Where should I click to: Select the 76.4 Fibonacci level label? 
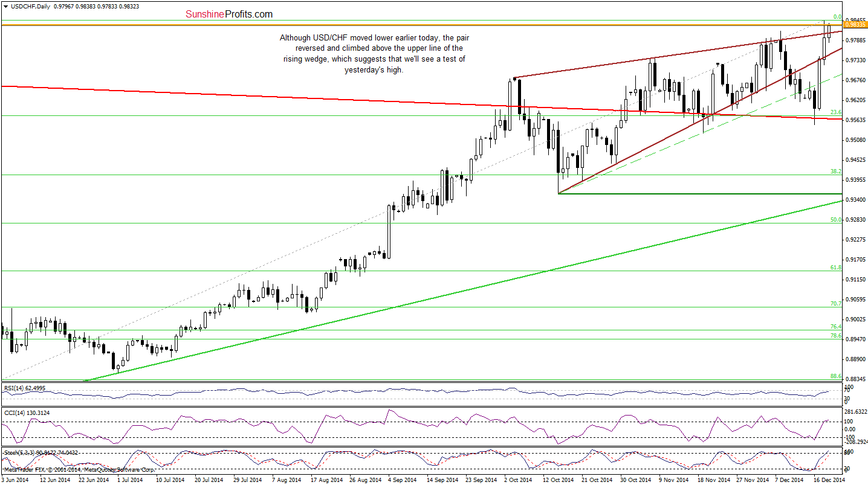(x=836, y=327)
